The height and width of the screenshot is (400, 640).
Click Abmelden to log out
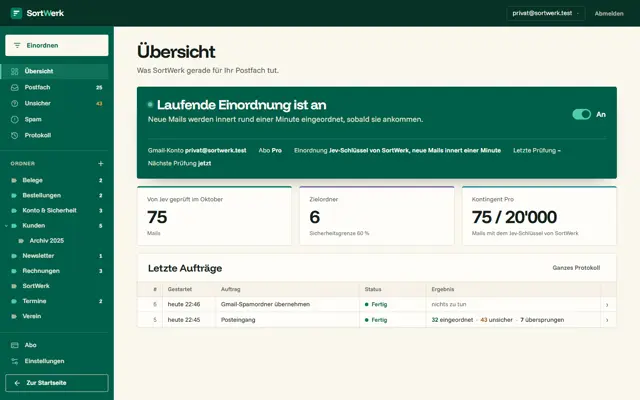point(609,13)
